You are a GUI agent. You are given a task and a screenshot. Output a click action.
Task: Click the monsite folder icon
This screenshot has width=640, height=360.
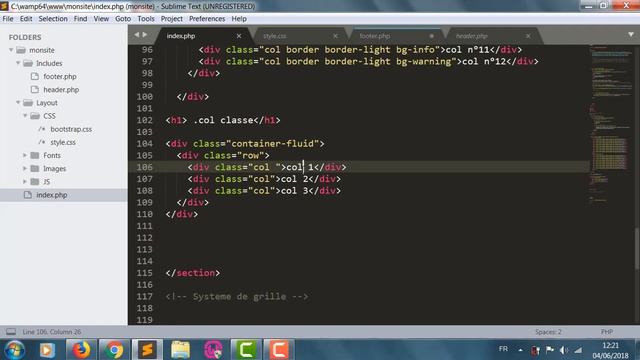[x=21, y=50]
